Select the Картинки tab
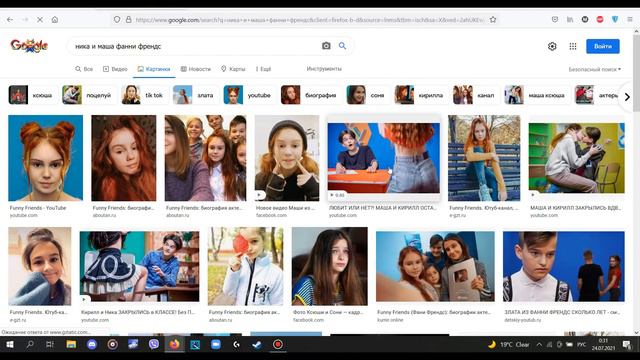 [x=154, y=69]
